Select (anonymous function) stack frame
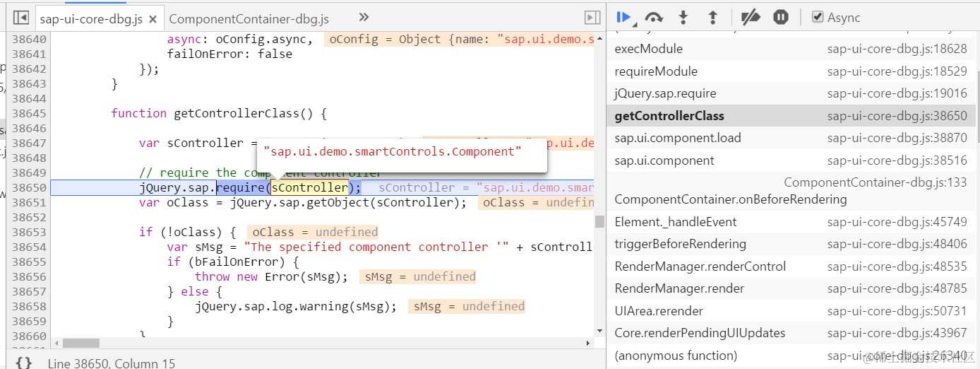Screen dimensions: 980x369 [791, 356]
